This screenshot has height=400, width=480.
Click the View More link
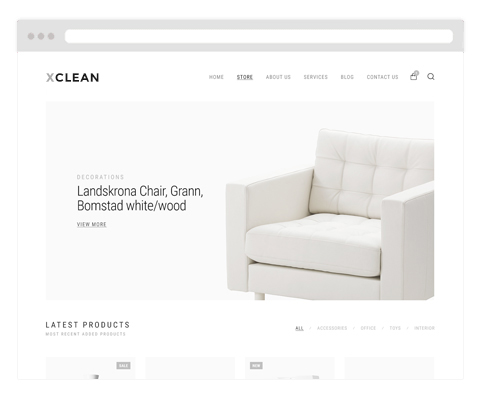coord(92,224)
